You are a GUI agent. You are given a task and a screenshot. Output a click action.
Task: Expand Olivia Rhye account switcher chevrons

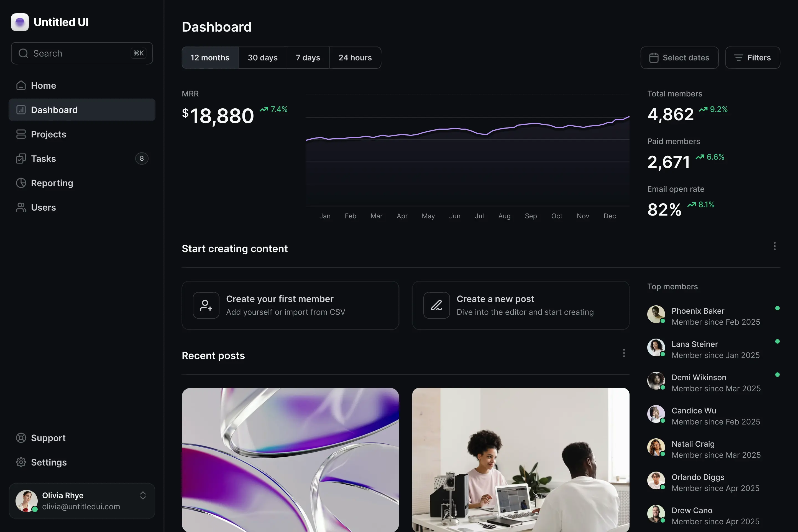[x=143, y=495]
